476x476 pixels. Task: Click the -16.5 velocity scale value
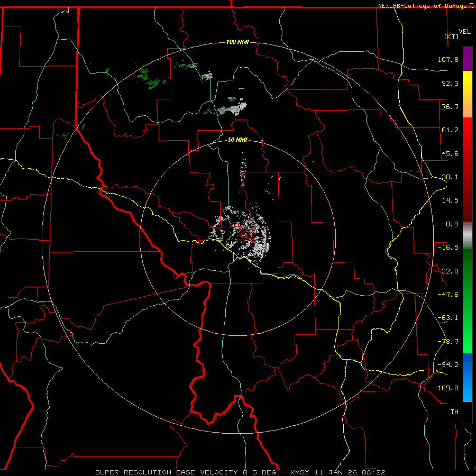click(x=448, y=248)
